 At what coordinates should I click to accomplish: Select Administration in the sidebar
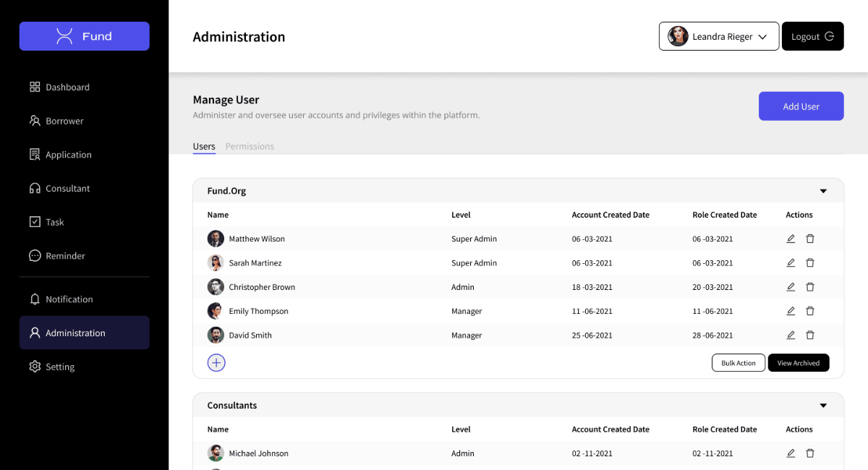point(85,333)
